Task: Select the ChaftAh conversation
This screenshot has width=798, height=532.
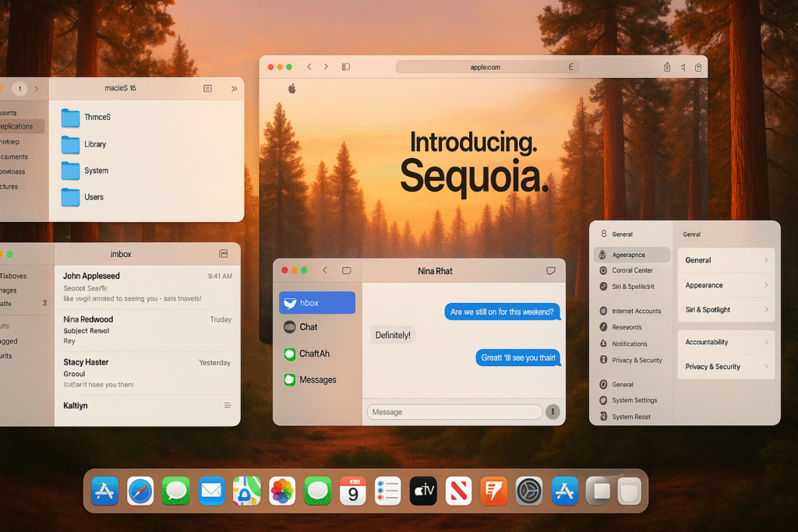Action: click(x=317, y=354)
